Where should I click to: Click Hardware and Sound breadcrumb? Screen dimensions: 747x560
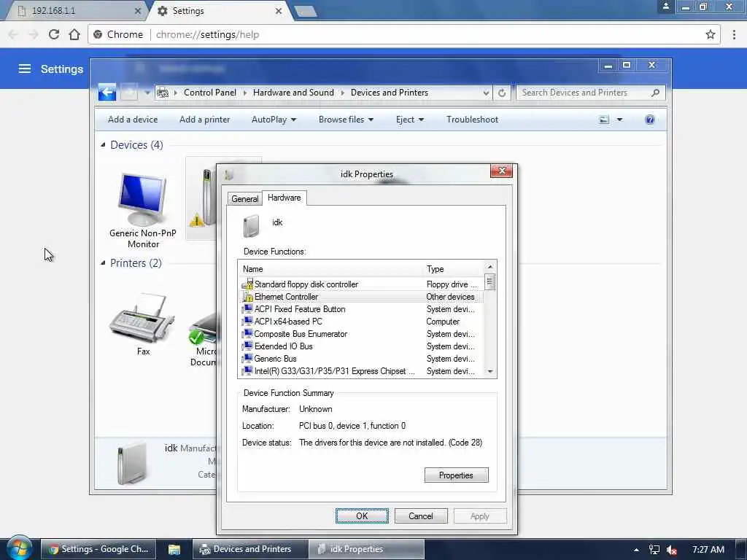click(x=293, y=93)
